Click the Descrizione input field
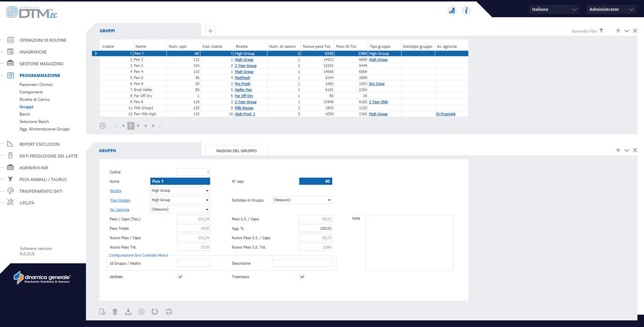 tap(302, 264)
